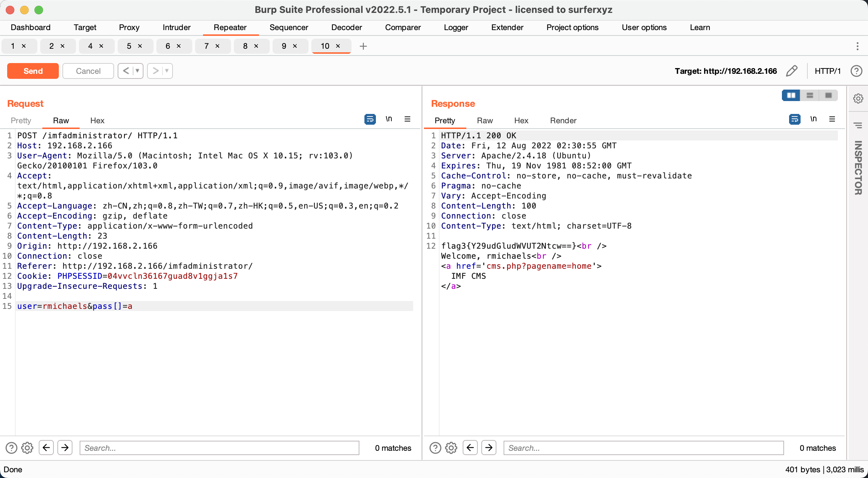Add a new Repeater tab
Image resolution: width=868 pixels, height=478 pixels.
363,46
